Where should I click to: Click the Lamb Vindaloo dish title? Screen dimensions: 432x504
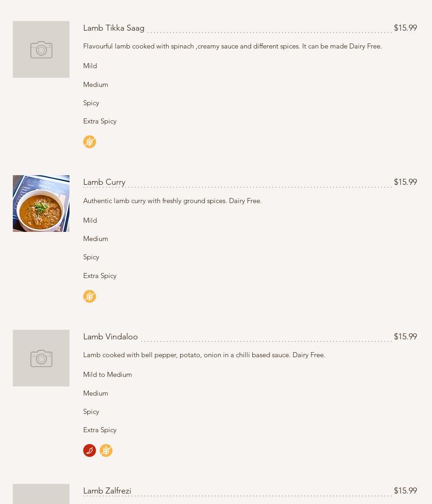[x=110, y=337]
